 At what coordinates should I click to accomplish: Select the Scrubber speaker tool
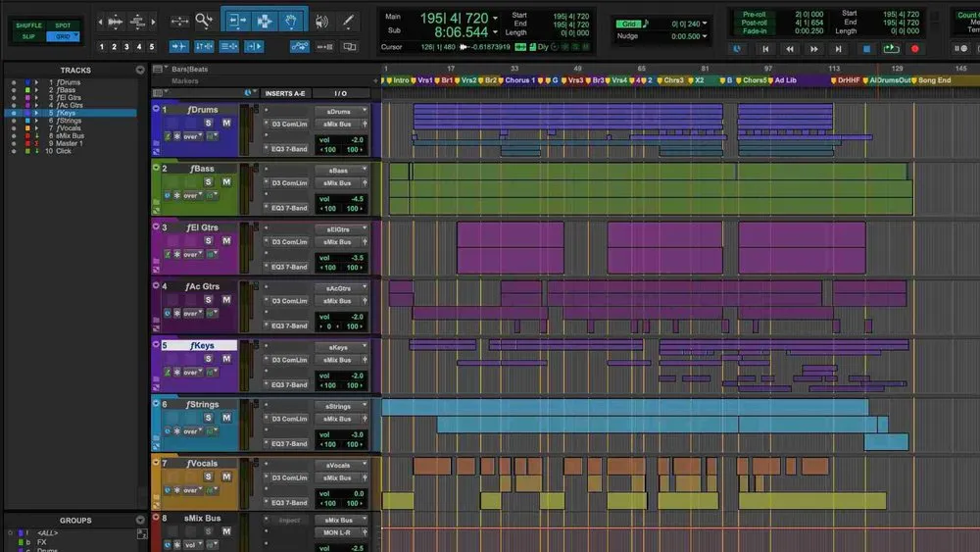[x=321, y=22]
